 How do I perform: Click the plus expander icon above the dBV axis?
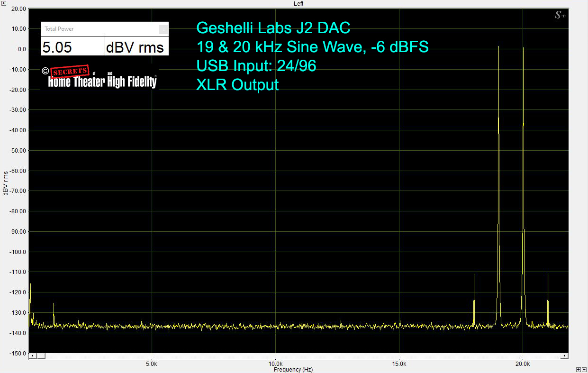[3, 3]
